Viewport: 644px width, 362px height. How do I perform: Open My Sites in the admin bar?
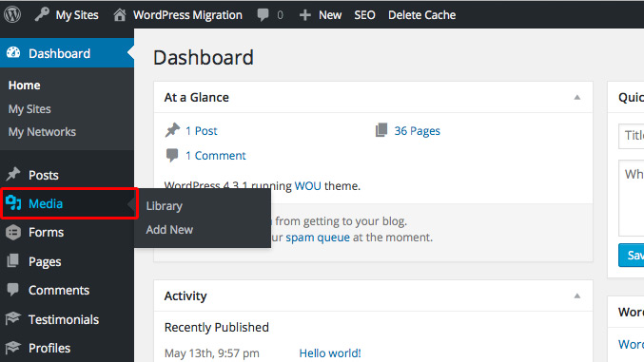click(77, 15)
